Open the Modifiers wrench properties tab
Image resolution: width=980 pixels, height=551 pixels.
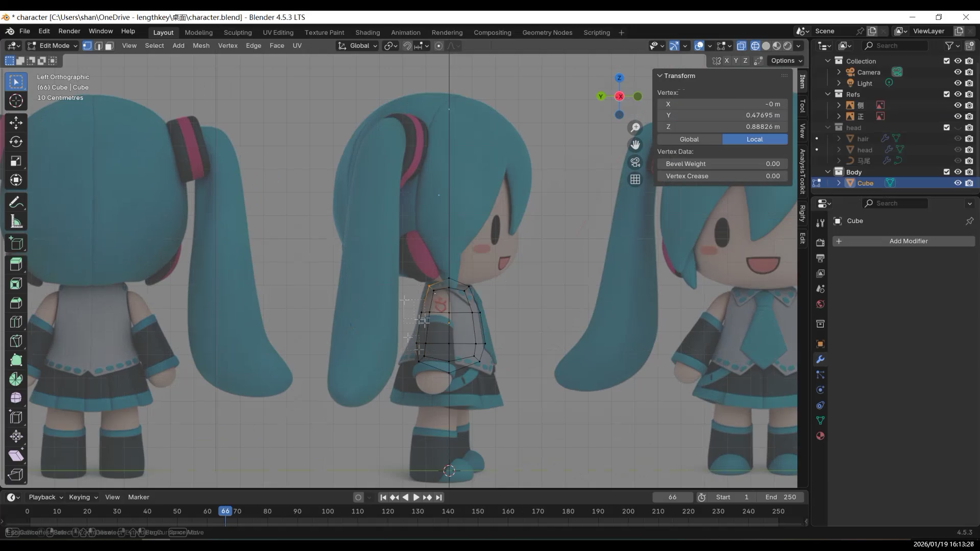tap(820, 360)
